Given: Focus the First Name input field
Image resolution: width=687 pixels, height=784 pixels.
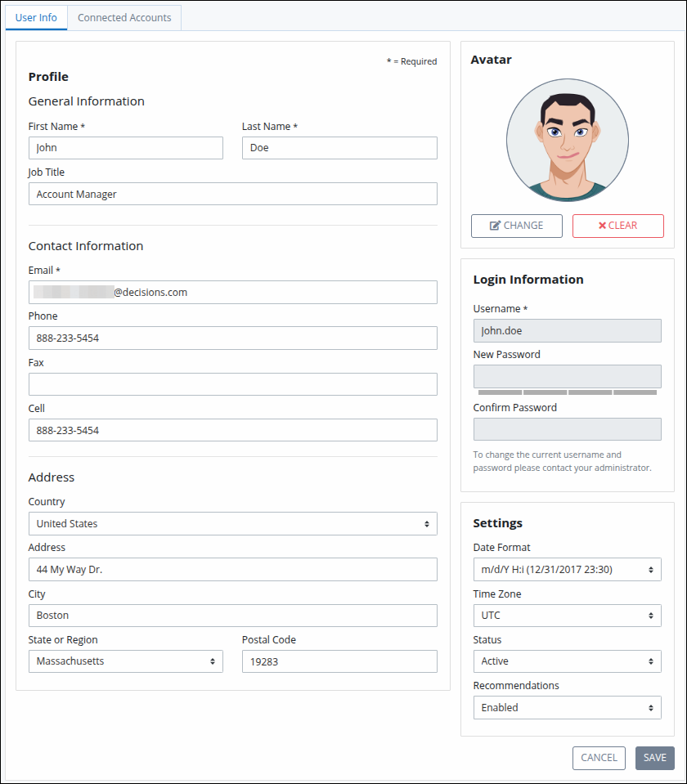Looking at the screenshot, I should (x=126, y=148).
